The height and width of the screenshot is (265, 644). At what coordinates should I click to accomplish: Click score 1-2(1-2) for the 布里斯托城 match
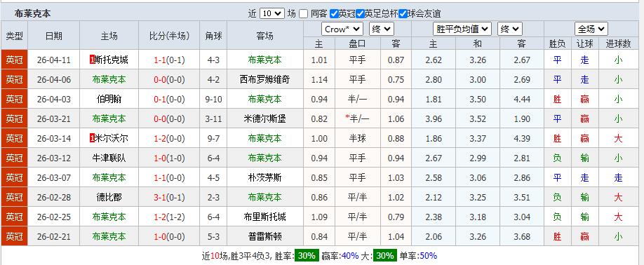tap(169, 217)
